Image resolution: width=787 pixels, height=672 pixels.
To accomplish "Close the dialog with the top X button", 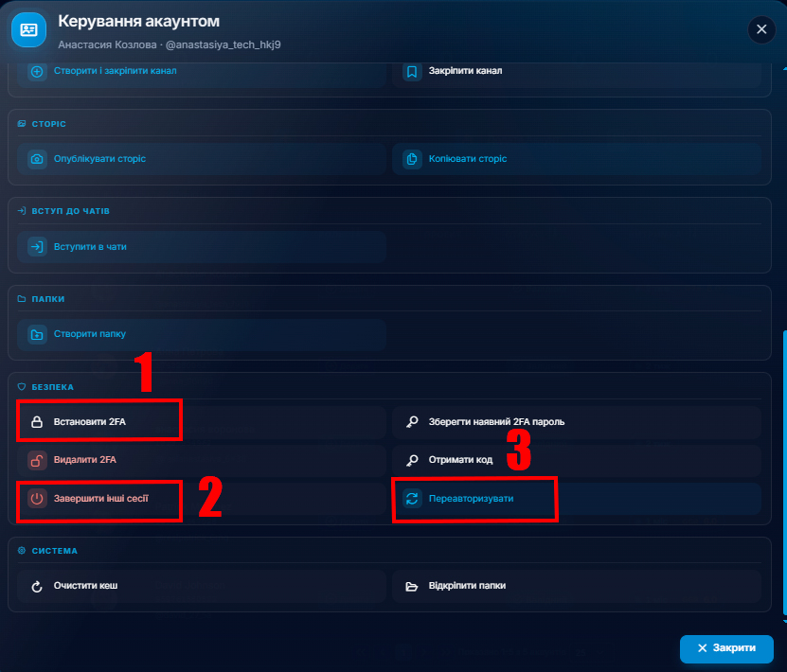I will click(760, 29).
